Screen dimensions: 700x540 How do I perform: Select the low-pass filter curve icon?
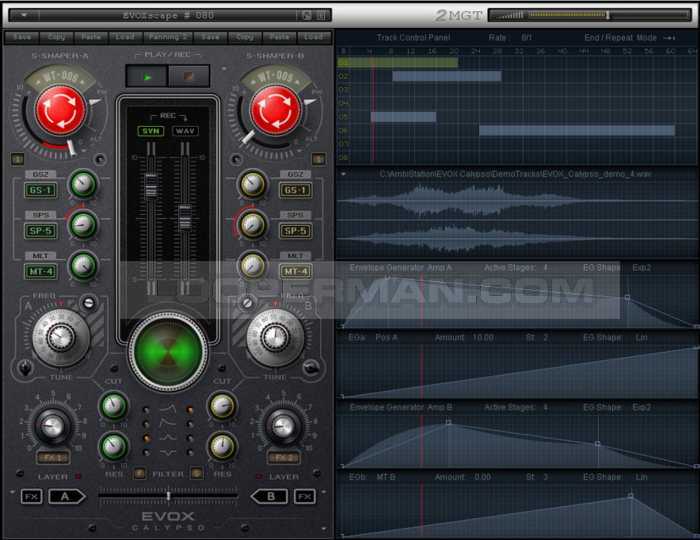pyautogui.click(x=168, y=408)
